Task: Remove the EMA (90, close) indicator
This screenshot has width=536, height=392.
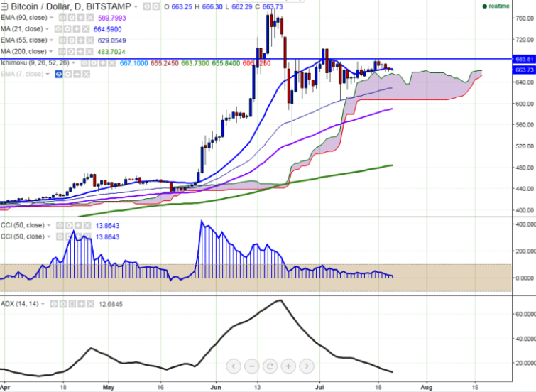Action: 89,18
